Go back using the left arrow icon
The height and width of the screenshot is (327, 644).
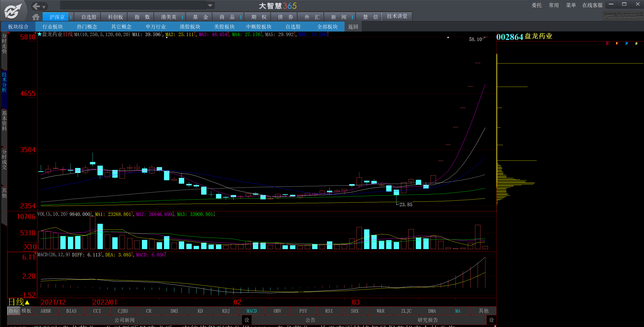point(36,6)
